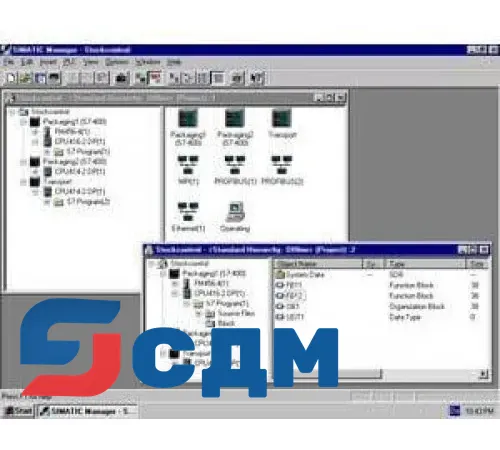Collapse Transport node in back window tree
Screen dimensions: 500x450
[23, 182]
